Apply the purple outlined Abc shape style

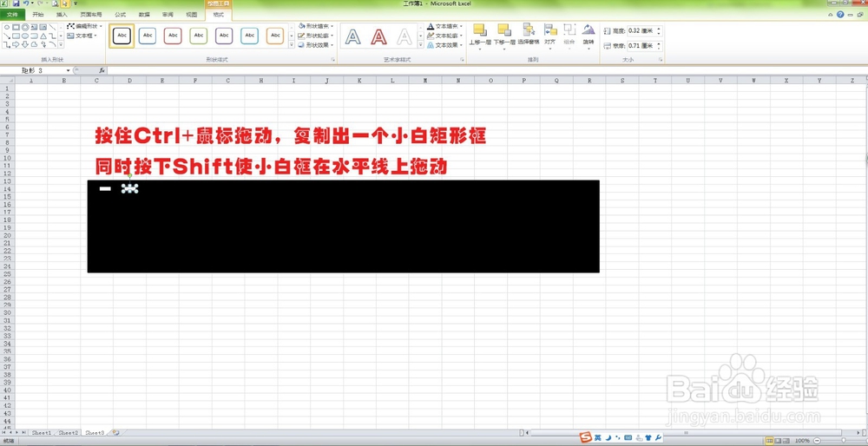tap(224, 36)
